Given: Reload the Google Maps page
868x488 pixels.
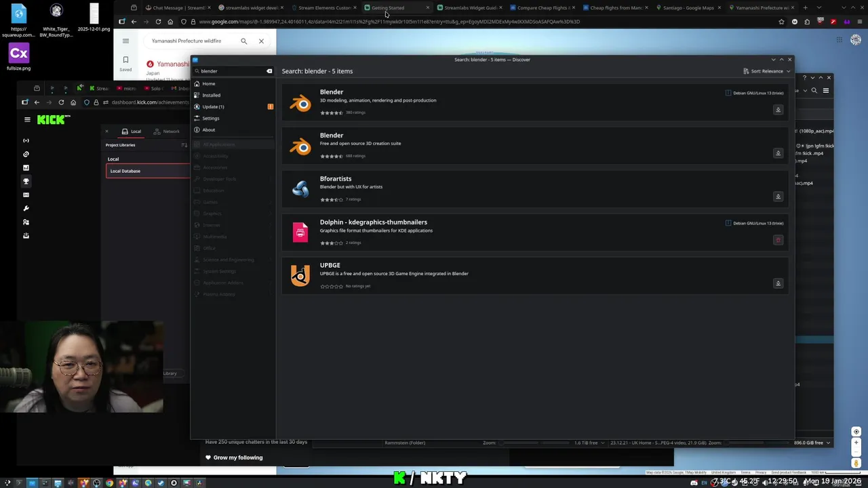Looking at the screenshot, I should pyautogui.click(x=158, y=22).
